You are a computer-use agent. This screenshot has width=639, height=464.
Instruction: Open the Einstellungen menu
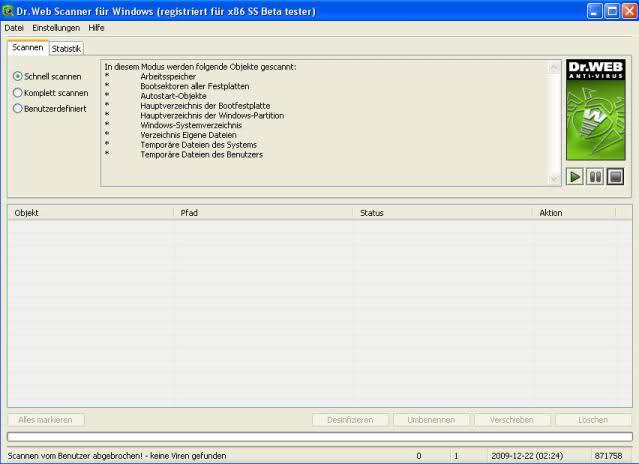(x=55, y=28)
